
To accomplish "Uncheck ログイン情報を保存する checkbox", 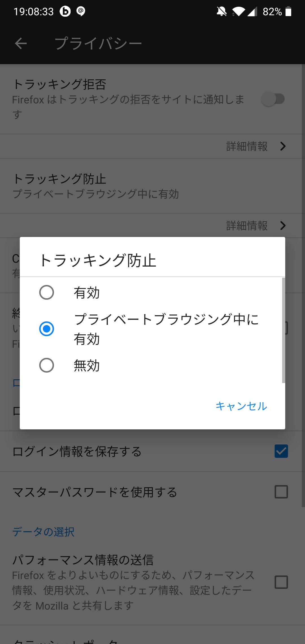I will pyautogui.click(x=281, y=451).
